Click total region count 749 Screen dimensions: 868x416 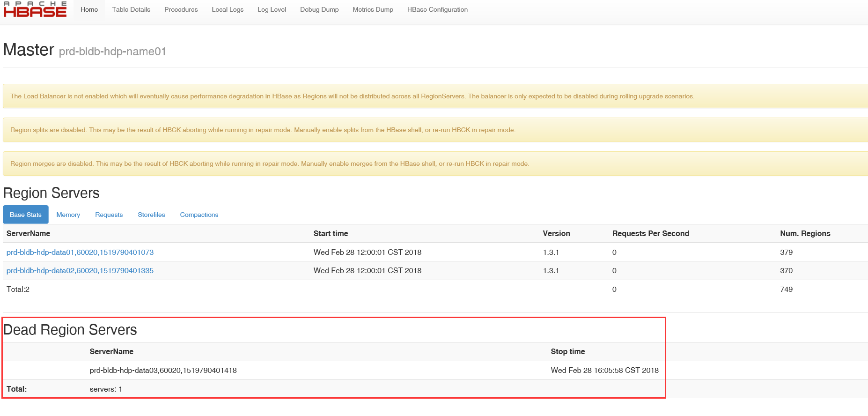point(786,289)
